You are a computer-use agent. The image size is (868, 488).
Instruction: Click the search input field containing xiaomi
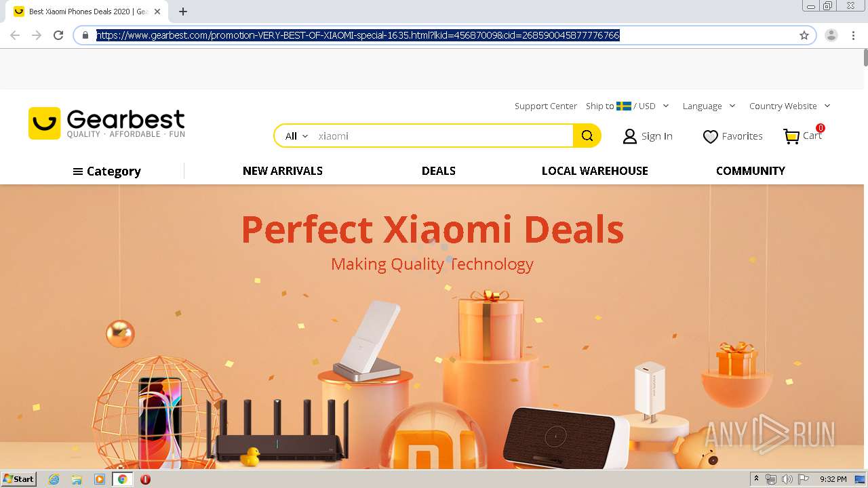tap(443, 136)
